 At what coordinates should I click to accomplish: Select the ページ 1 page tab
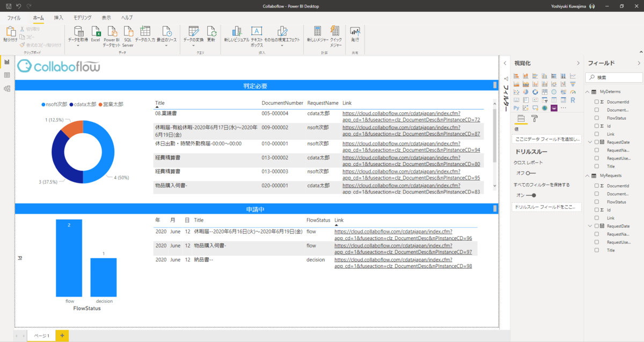[41, 336]
